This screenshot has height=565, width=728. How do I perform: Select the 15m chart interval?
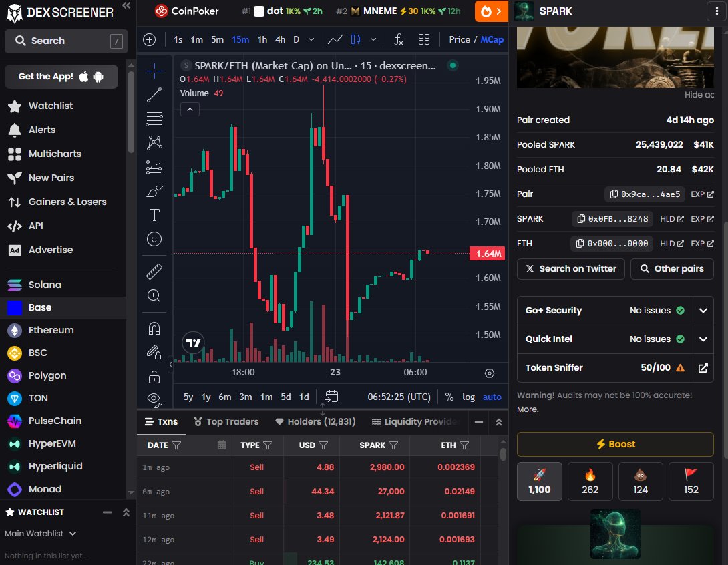240,40
